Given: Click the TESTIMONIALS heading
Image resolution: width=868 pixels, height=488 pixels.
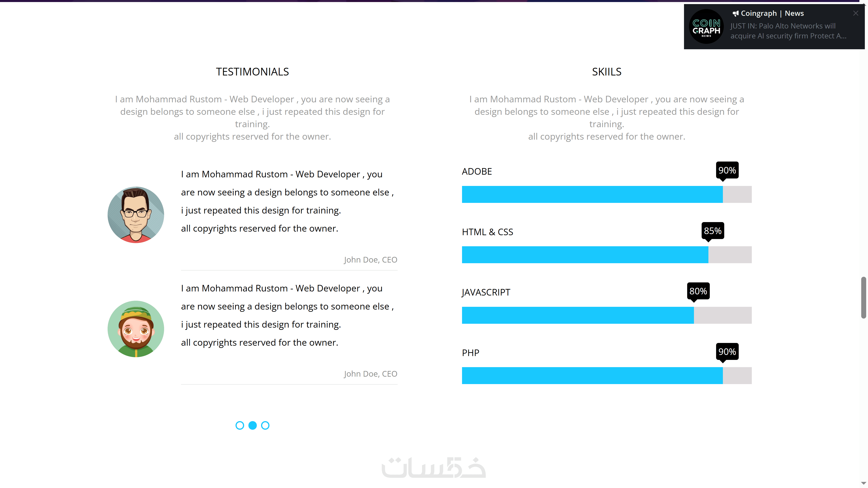Looking at the screenshot, I should coord(252,72).
